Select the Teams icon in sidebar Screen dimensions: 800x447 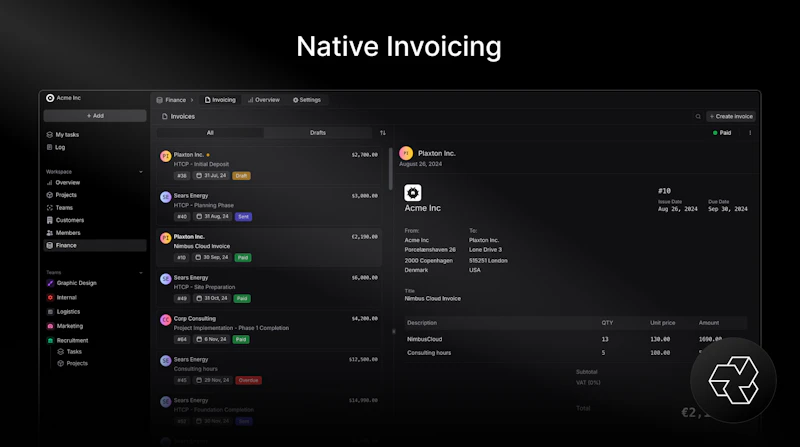click(49, 208)
